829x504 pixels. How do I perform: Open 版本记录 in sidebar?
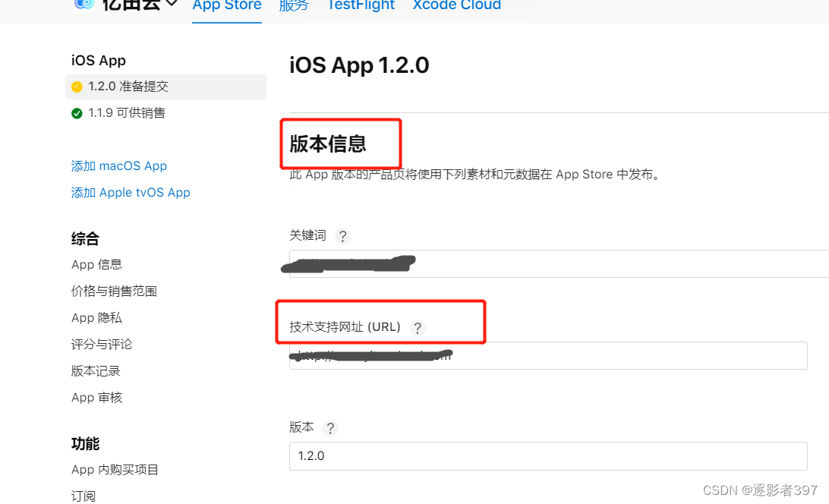(96, 370)
